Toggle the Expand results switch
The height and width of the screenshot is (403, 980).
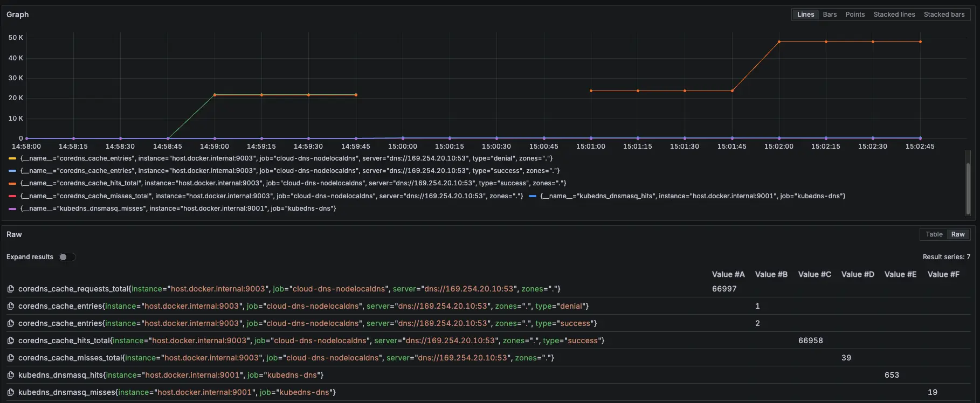[67, 257]
